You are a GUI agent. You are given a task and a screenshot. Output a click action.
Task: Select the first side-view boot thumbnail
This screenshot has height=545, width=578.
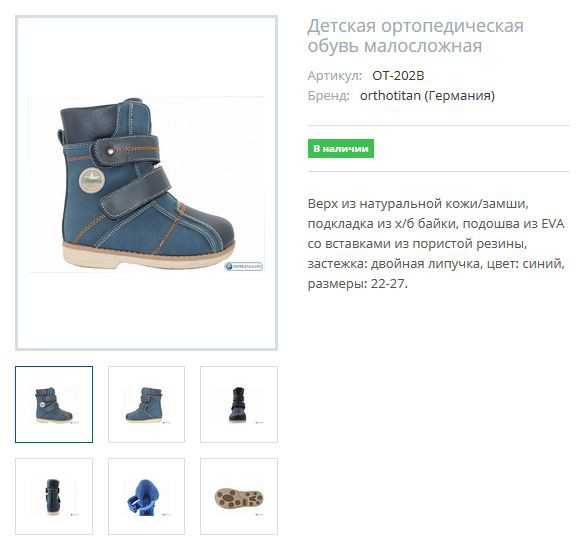pyautogui.click(x=54, y=404)
